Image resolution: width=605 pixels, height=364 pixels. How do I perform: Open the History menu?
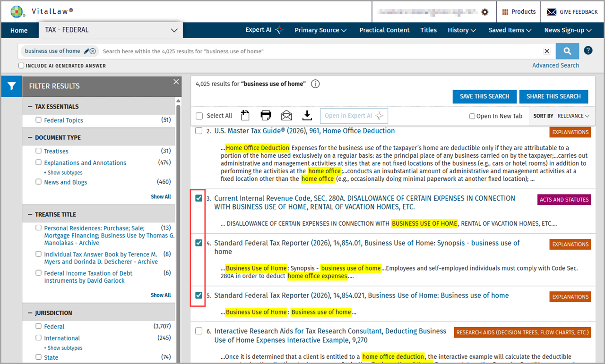[462, 30]
